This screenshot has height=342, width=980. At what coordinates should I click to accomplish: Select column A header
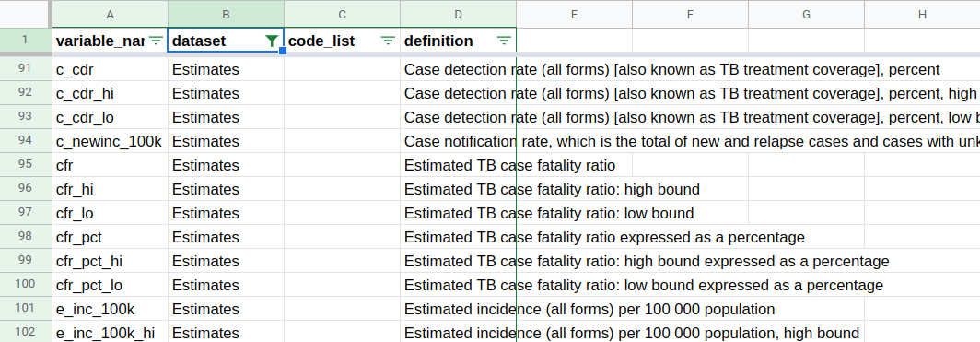[x=110, y=14]
